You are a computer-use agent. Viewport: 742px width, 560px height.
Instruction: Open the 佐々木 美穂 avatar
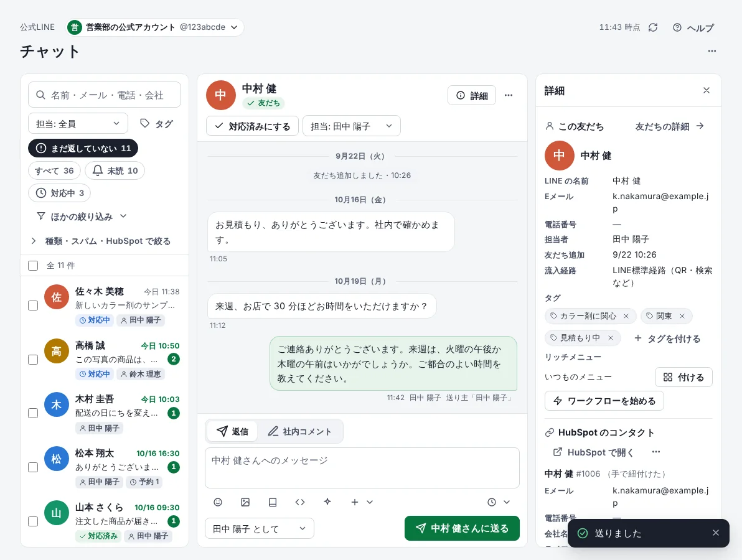point(56,297)
